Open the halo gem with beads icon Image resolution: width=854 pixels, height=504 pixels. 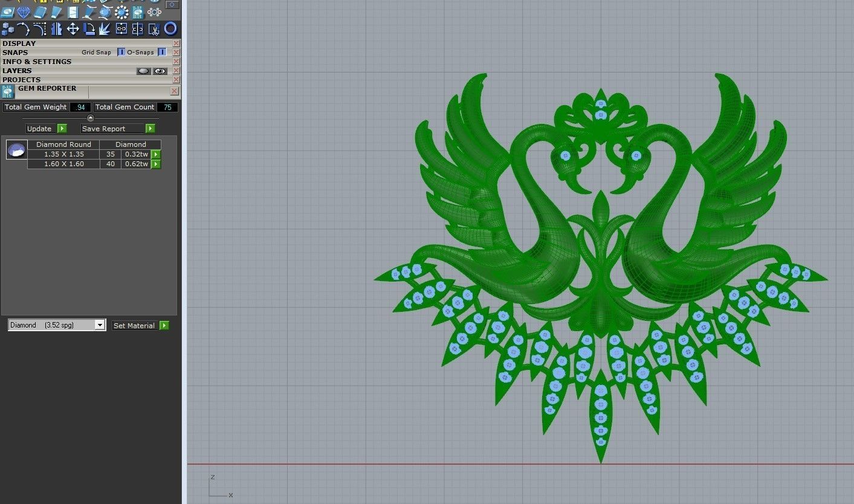coord(121,12)
